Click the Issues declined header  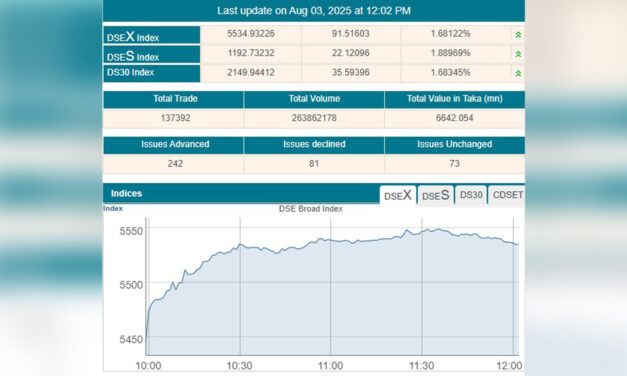[314, 145]
